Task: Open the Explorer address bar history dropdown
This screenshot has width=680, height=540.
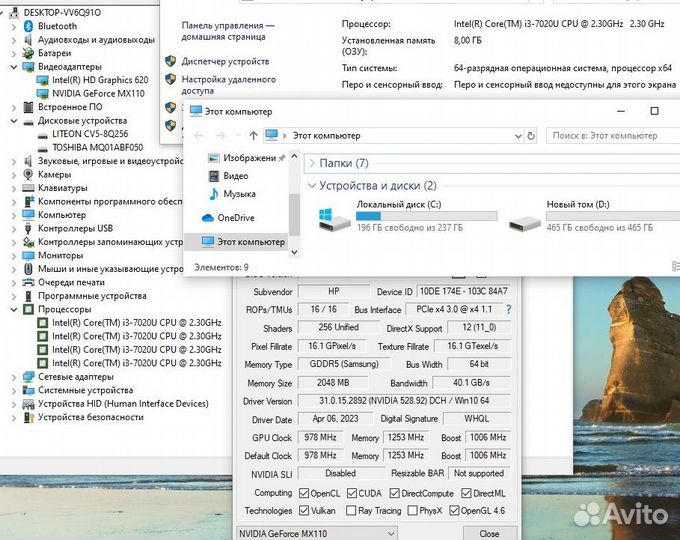Action: click(518, 136)
